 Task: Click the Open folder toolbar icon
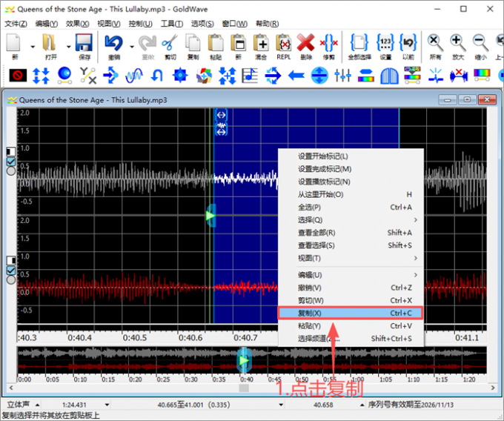49,43
